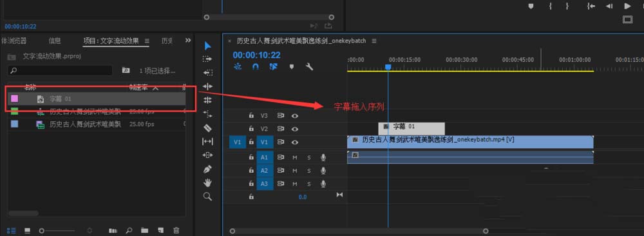Image resolution: width=644 pixels, height=236 pixels.
Task: Toggle snap magnet in timeline
Action: pos(256,66)
